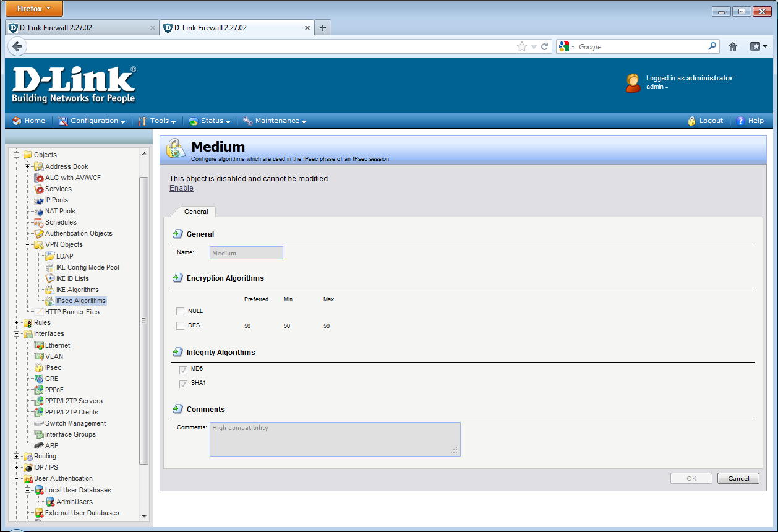Click the browser back arrow button

(x=17, y=46)
